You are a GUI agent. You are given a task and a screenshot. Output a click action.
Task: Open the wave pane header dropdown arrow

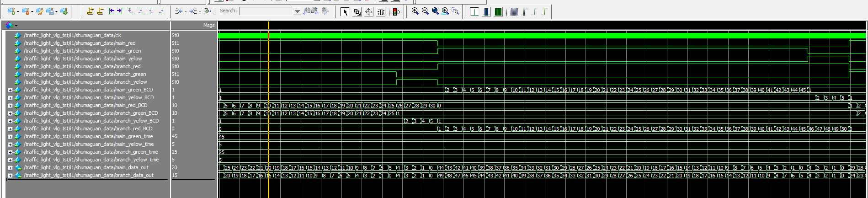pyautogui.click(x=16, y=26)
